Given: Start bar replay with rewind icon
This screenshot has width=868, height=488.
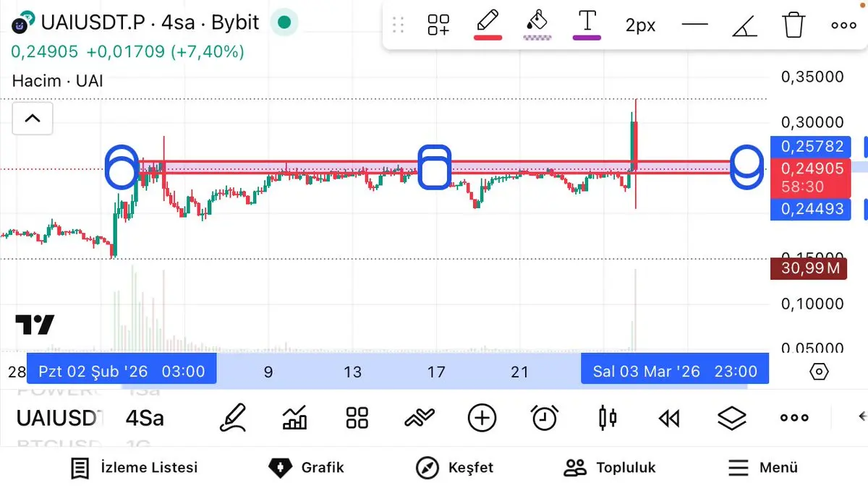Looking at the screenshot, I should [x=670, y=417].
